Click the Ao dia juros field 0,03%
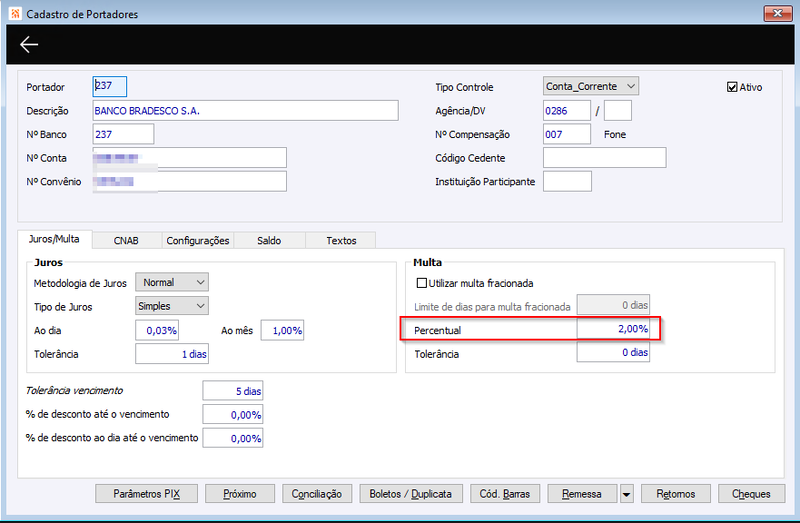This screenshot has height=523, width=800. pos(157,330)
